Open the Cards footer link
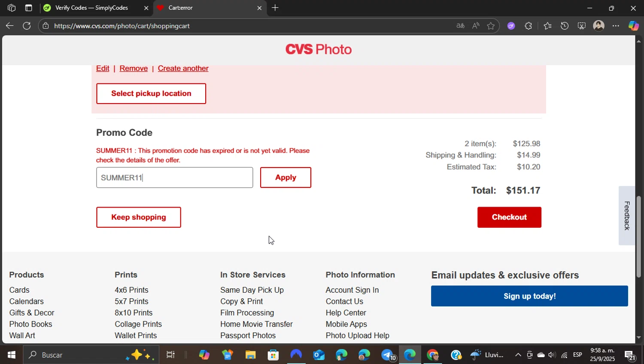This screenshot has width=644, height=364. tap(19, 290)
